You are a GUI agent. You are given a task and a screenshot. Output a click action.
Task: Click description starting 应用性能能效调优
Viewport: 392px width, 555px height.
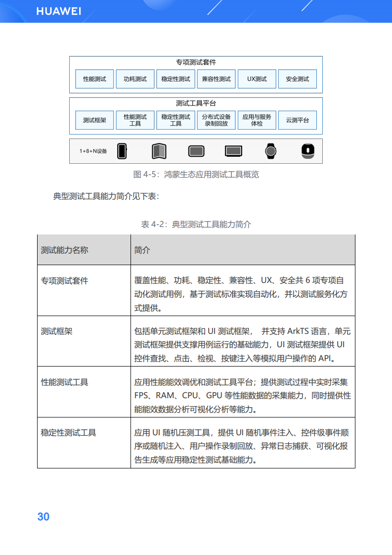click(242, 396)
